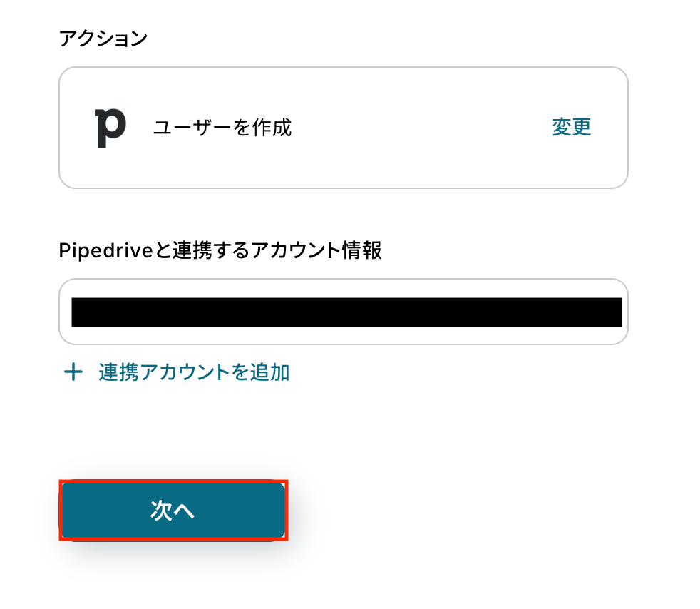This screenshot has width=700, height=609.
Task: Click the Pipedrive logo icon
Action: point(110,128)
